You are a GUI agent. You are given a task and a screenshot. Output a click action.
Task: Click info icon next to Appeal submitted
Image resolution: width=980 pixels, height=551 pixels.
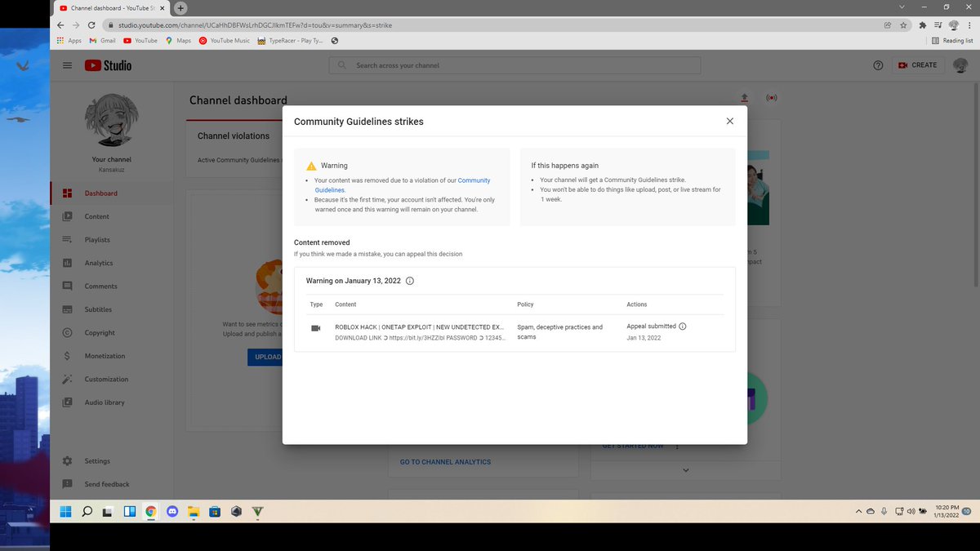[x=683, y=327]
